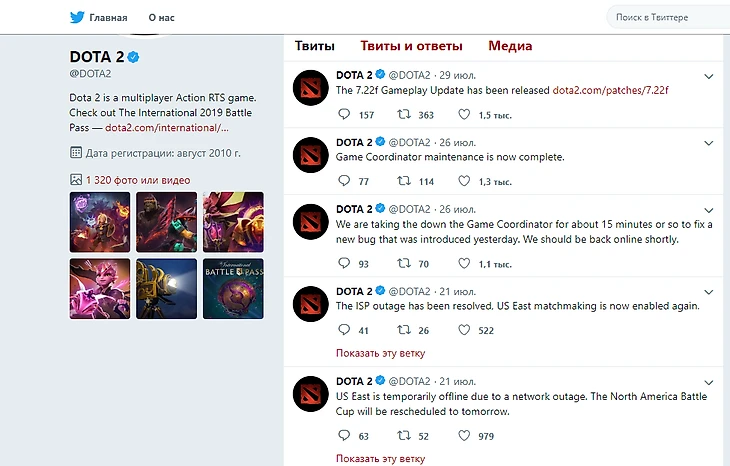This screenshot has height=466, width=730.
Task: Reply to the 7.22f Gameplay Update tweet
Action: click(344, 114)
